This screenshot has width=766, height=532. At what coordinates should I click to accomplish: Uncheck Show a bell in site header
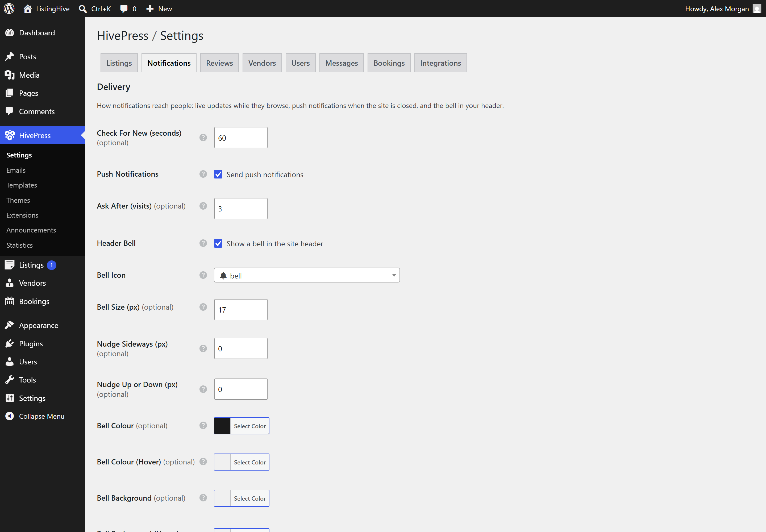coord(218,244)
